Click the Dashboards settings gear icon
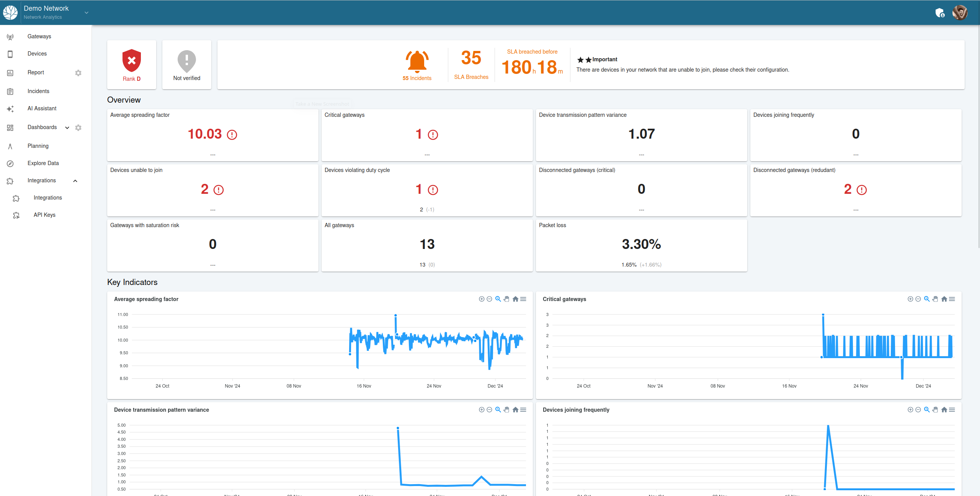 point(78,128)
